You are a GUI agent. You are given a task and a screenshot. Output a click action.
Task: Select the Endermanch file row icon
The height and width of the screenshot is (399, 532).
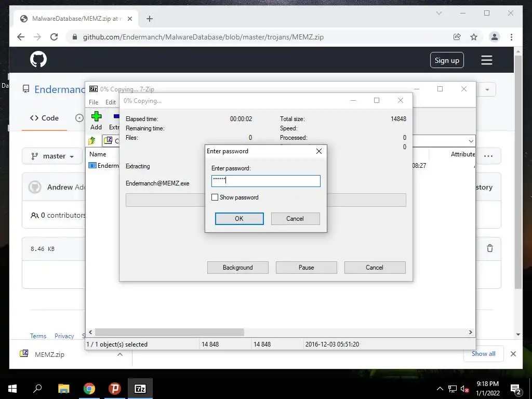(92, 166)
